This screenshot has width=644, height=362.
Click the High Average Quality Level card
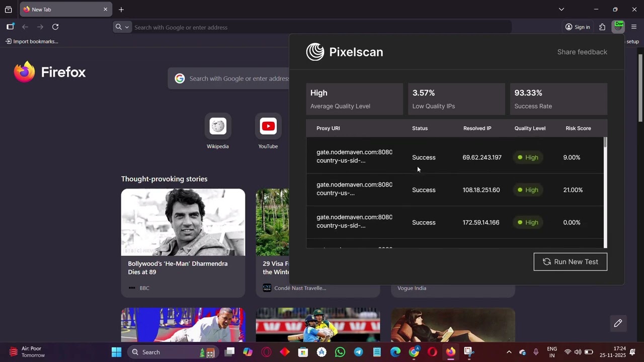(x=354, y=99)
